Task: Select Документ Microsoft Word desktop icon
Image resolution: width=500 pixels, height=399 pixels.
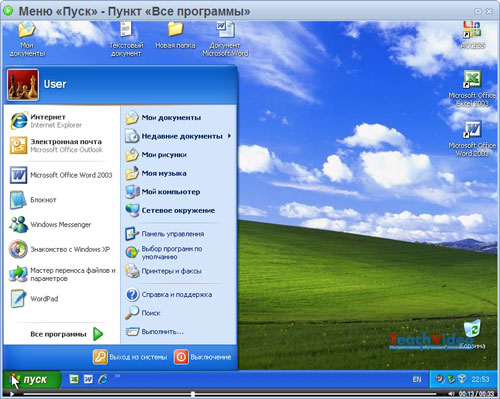Action: coord(225,39)
